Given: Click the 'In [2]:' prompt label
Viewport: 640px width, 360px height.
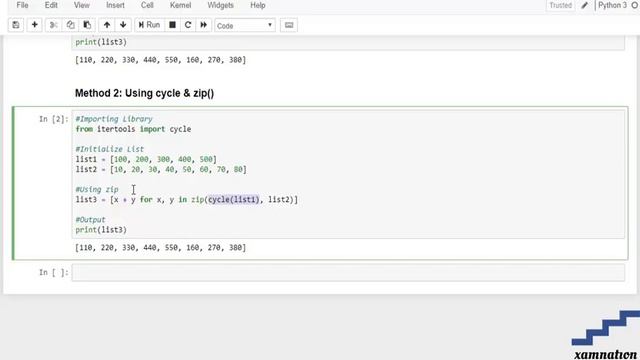Looking at the screenshot, I should (54, 119).
